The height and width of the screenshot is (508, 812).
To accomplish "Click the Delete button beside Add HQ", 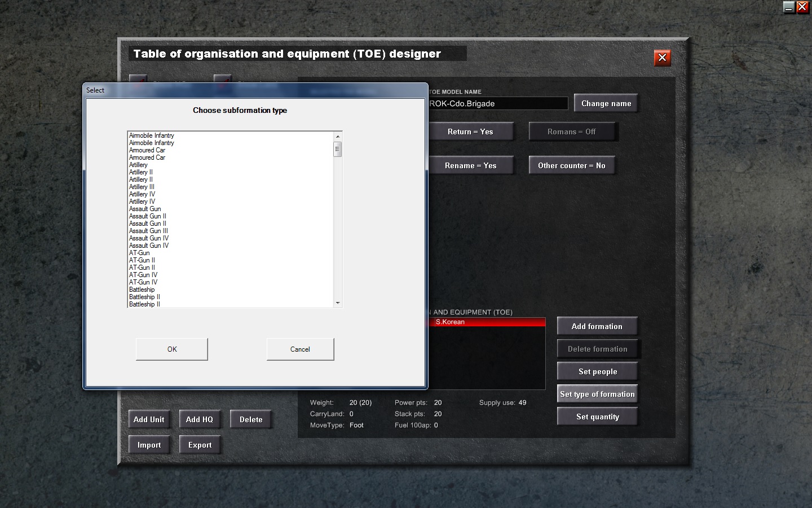I will pos(251,419).
